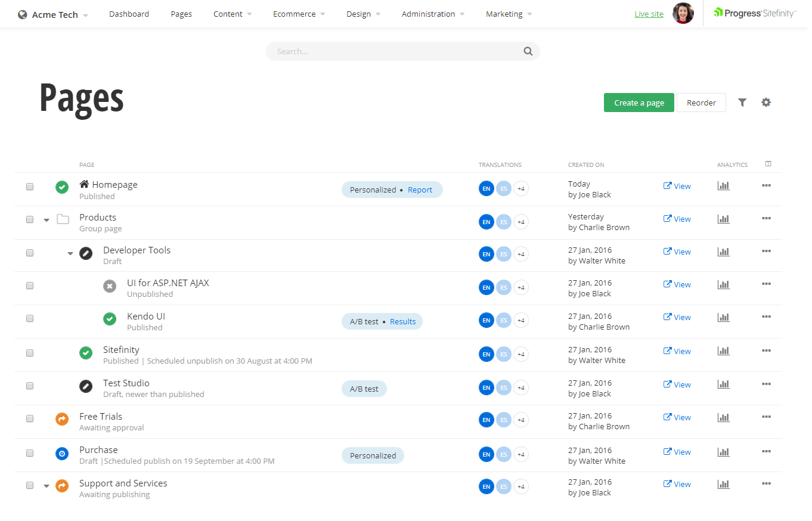Click the Personalized tag on Purchase row
The image size is (812, 521).
373,455
